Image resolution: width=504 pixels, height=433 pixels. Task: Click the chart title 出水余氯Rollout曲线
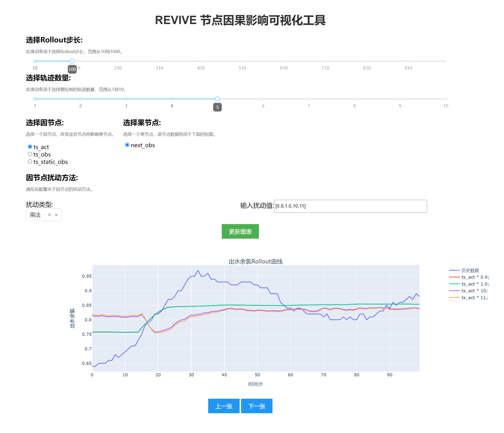pos(256,261)
